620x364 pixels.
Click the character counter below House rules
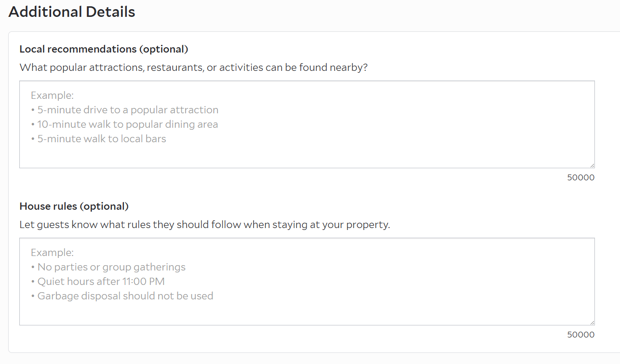(580, 335)
